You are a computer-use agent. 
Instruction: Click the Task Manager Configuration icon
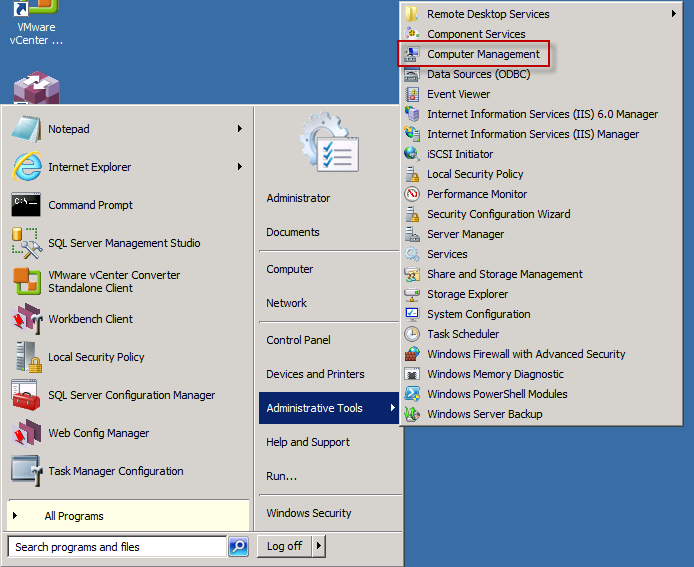(x=27, y=471)
